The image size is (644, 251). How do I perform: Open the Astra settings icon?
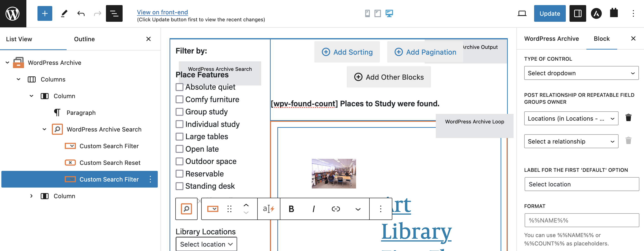pyautogui.click(x=596, y=13)
